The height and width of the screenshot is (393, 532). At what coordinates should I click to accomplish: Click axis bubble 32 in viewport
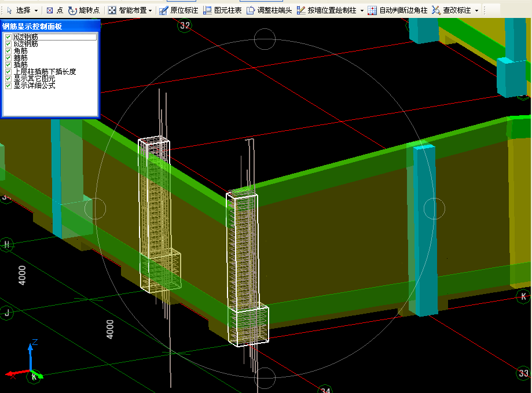click(x=185, y=25)
